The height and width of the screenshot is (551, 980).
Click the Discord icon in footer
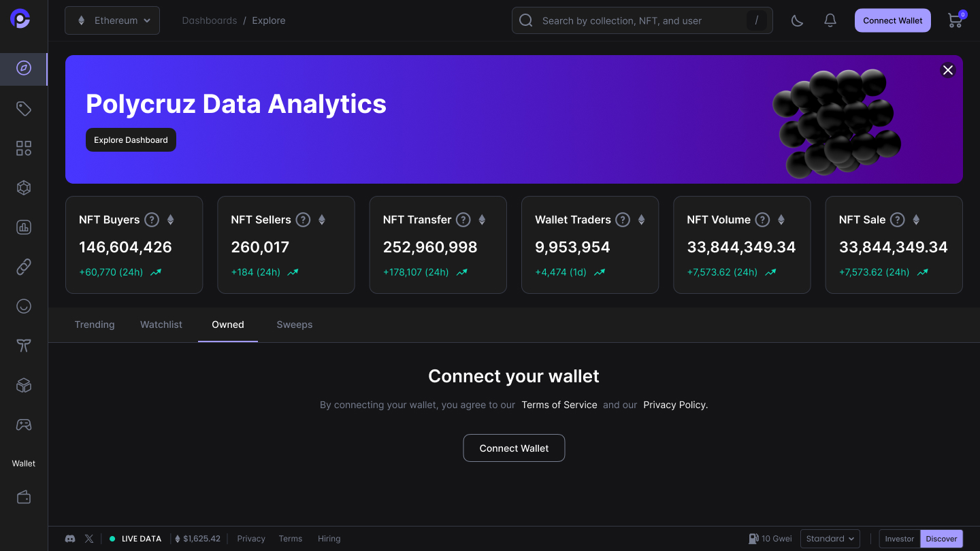pyautogui.click(x=70, y=539)
